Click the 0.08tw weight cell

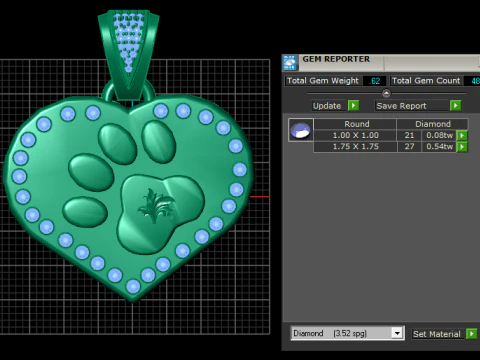point(439,135)
